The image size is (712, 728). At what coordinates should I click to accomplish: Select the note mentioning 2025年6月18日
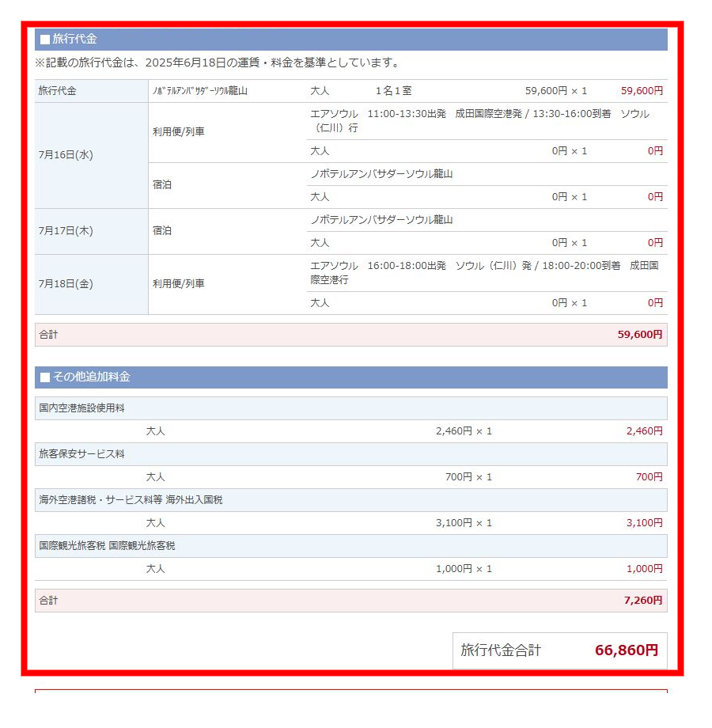coord(218,63)
